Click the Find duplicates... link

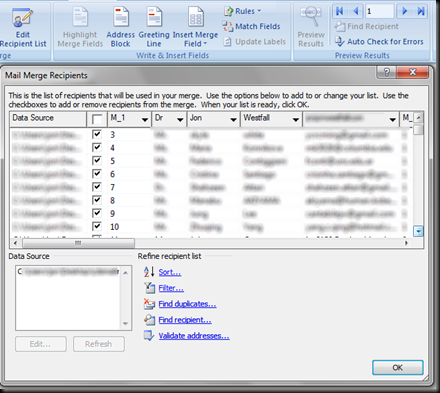tap(187, 304)
